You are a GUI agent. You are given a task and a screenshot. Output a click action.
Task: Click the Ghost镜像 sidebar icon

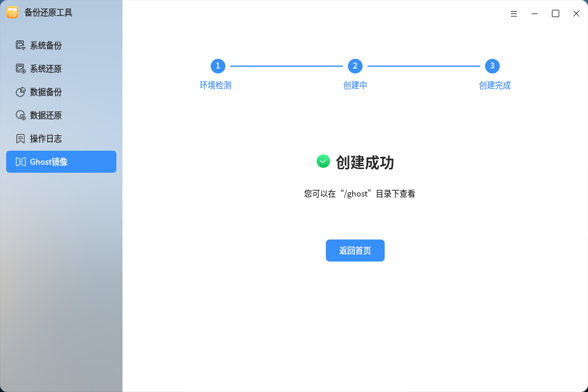pos(20,162)
